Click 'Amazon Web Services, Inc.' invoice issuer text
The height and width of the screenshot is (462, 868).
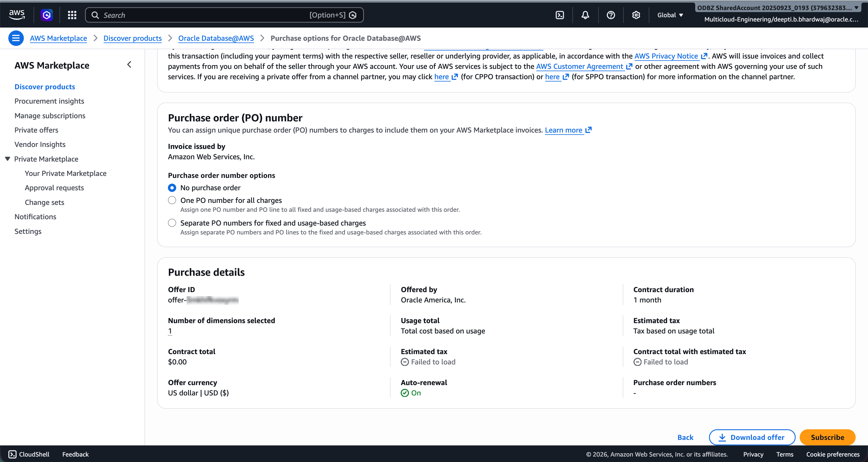[x=211, y=157]
